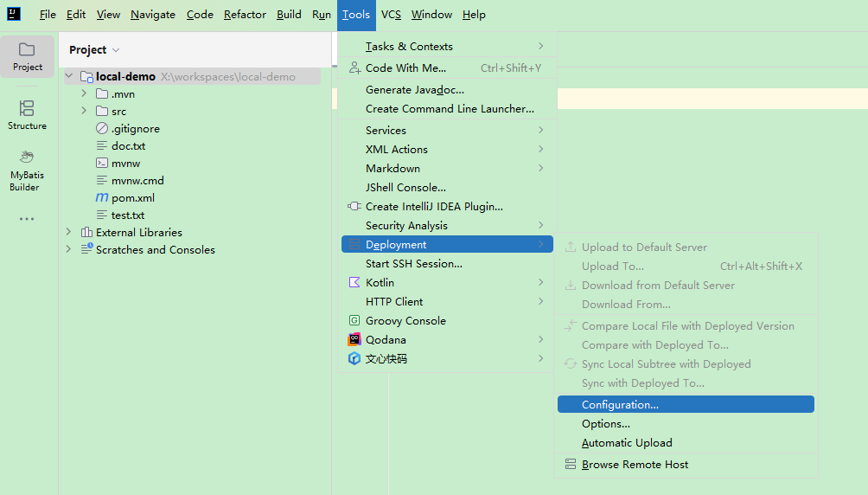Viewport: 868px width, 495px height.
Task: Click Browse Remote Host
Action: 635,465
